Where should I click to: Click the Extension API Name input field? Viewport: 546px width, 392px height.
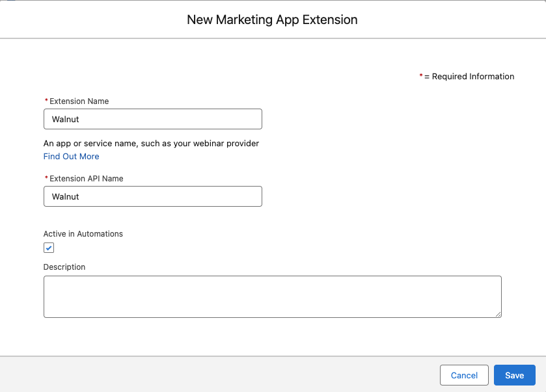[152, 196]
